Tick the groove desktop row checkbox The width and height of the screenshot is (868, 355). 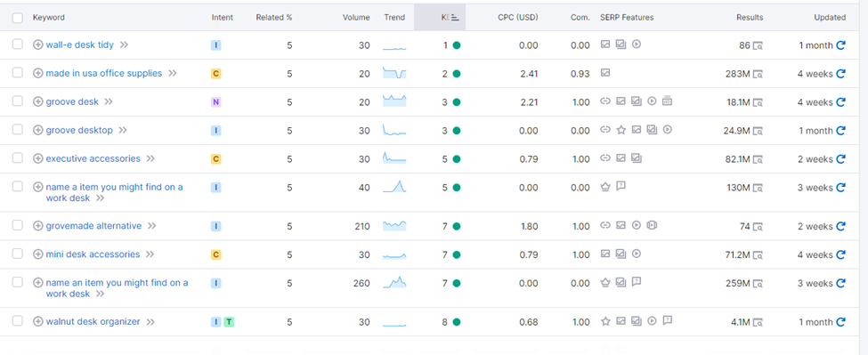click(x=18, y=129)
